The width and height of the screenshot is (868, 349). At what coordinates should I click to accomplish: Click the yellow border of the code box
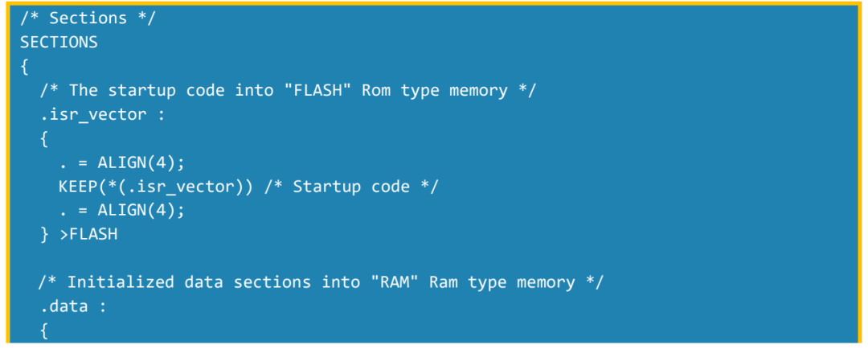tap(434, 3)
